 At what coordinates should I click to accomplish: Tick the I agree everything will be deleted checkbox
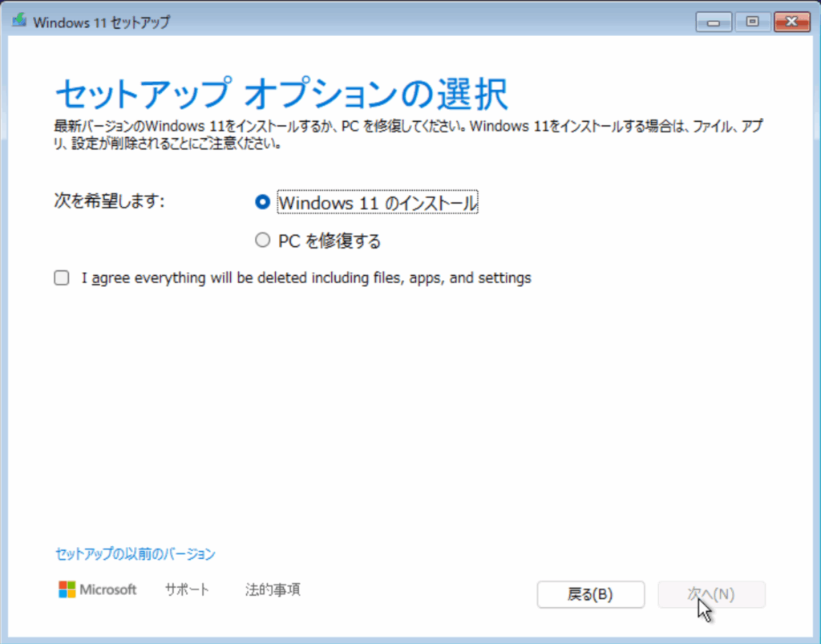coord(61,278)
